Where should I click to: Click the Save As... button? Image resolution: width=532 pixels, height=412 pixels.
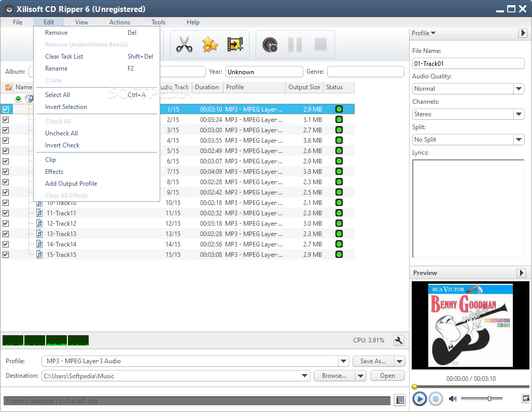373,361
